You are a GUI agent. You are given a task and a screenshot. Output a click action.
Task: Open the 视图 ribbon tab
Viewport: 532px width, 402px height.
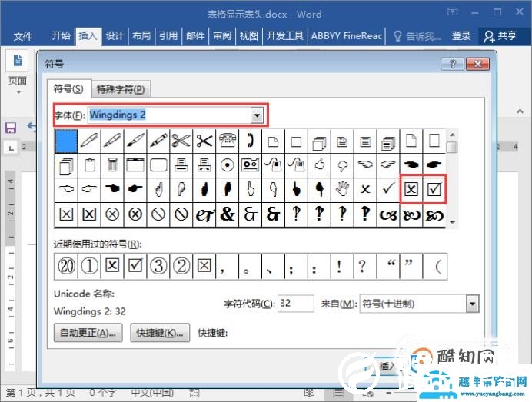click(248, 35)
